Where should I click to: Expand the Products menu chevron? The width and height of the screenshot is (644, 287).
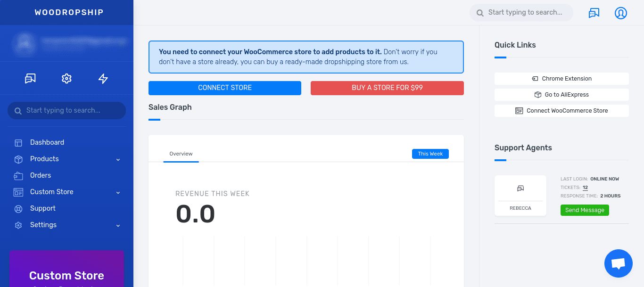coord(118,159)
